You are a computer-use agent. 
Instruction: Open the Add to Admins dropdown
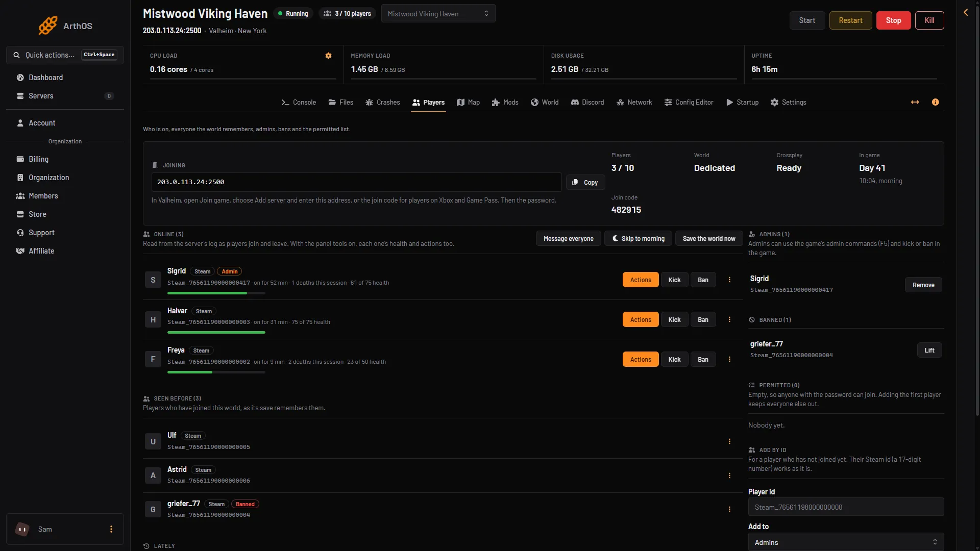pyautogui.click(x=846, y=542)
